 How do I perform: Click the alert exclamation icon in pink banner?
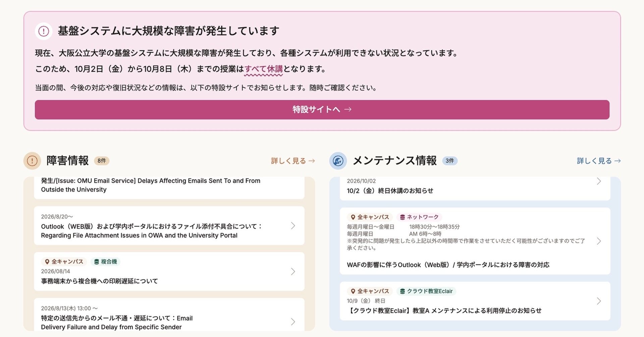tap(44, 31)
